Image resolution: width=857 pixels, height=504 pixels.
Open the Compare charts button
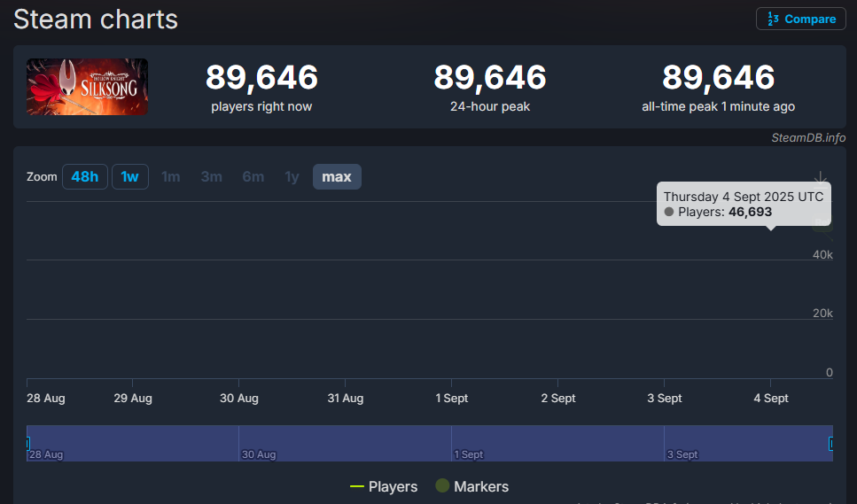[x=800, y=19]
